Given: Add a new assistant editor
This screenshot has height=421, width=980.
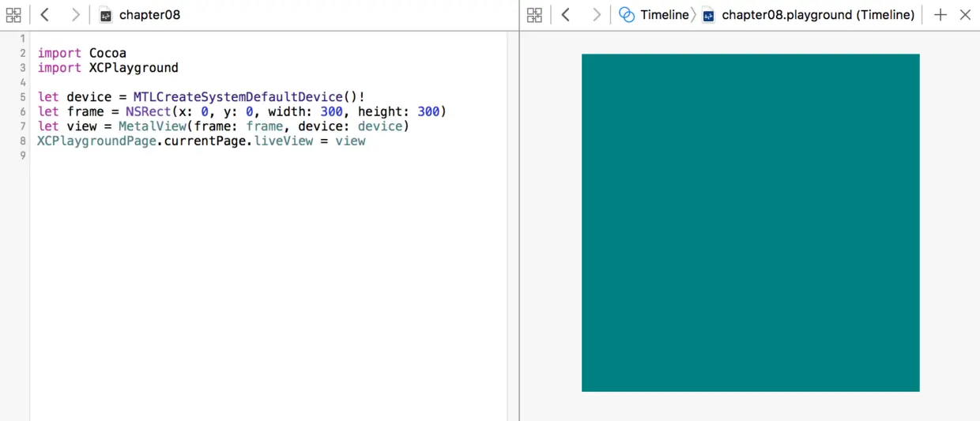Looking at the screenshot, I should [x=940, y=15].
